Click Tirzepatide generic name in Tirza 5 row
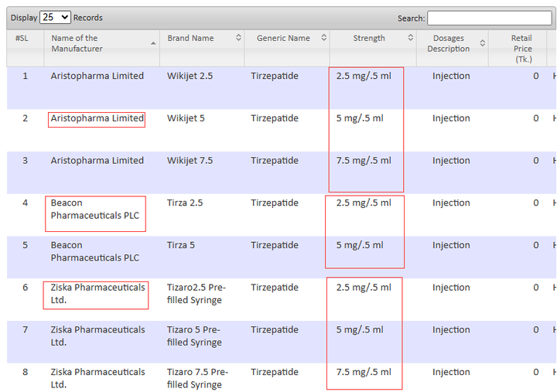 click(x=275, y=245)
